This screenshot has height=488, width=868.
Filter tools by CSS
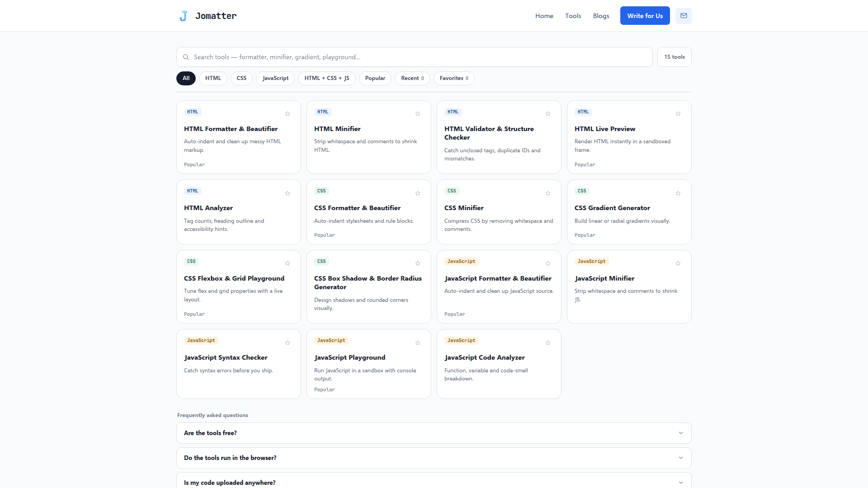pyautogui.click(x=241, y=78)
